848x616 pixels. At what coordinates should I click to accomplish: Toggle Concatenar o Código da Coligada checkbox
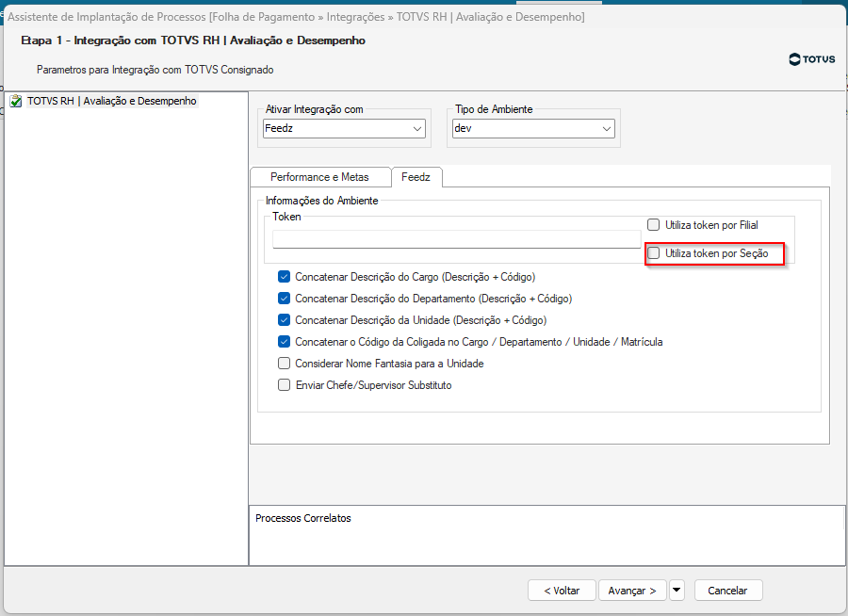click(285, 342)
